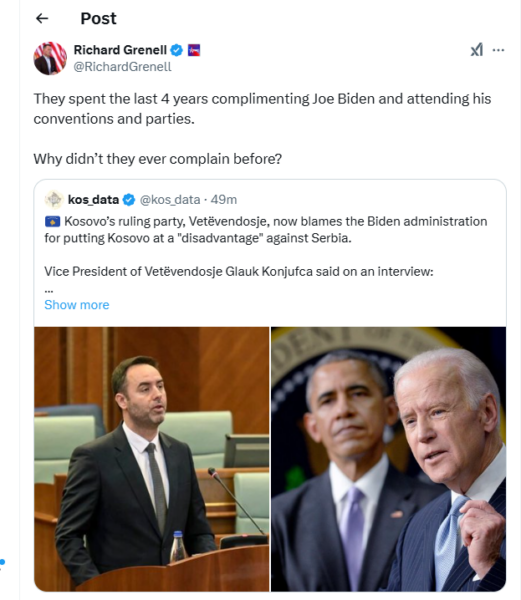The image size is (521, 600).
Task: Open Richard Grenell's profile avatar
Action: (x=50, y=58)
